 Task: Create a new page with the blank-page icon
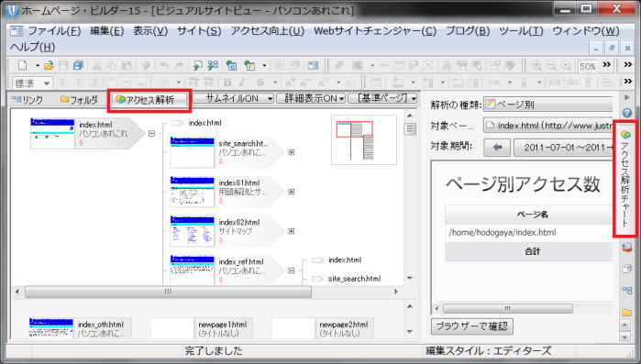(23, 65)
